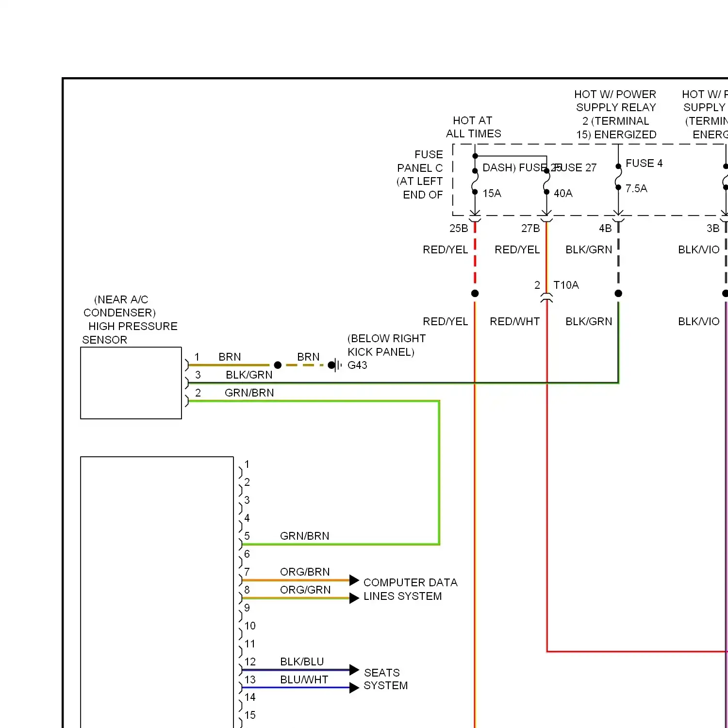Click the RED/WHT wire color label

pos(515,321)
